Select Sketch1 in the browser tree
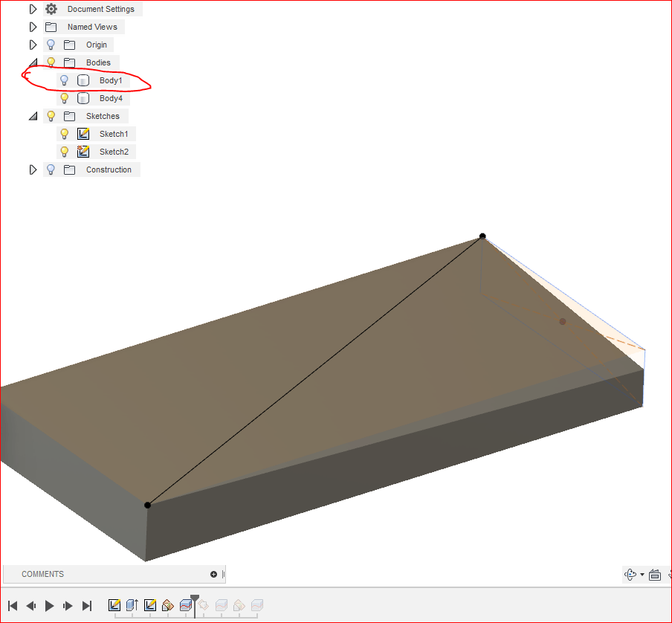Viewport: 672px width, 623px height. [115, 133]
